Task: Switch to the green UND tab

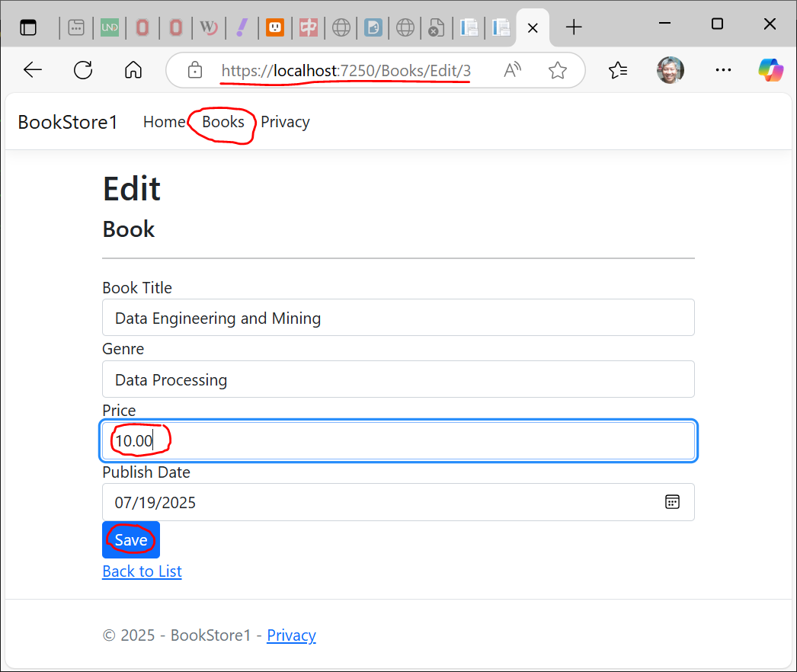Action: coord(109,27)
